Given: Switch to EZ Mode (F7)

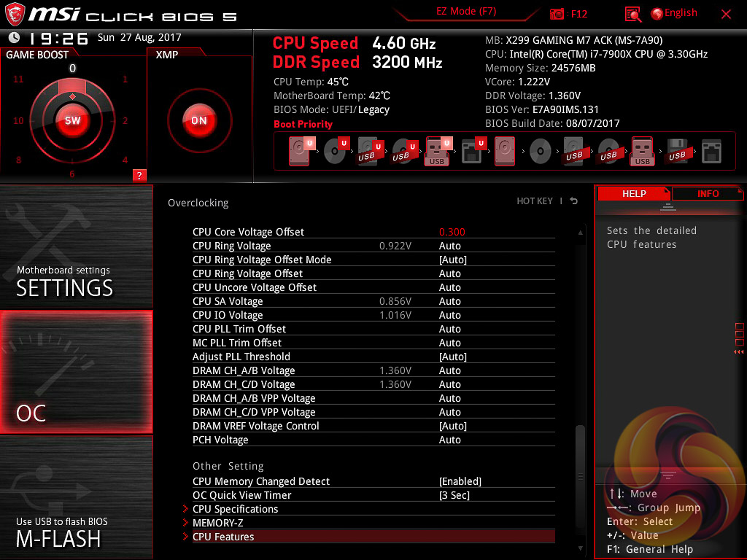Looking at the screenshot, I should point(466,11).
